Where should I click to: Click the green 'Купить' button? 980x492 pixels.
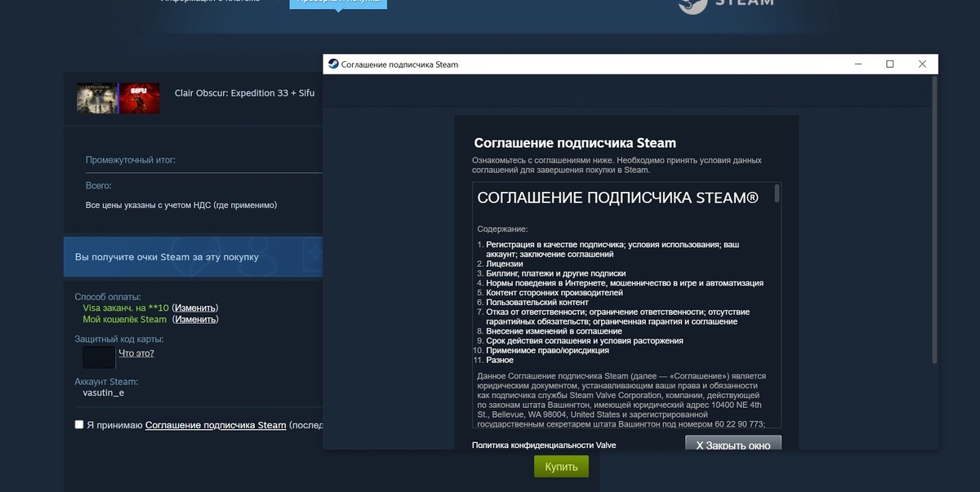click(561, 467)
